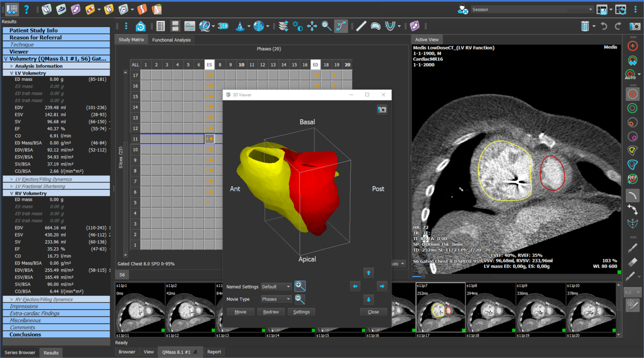Click the Redraw button
The width and height of the screenshot is (644, 358).
271,312
